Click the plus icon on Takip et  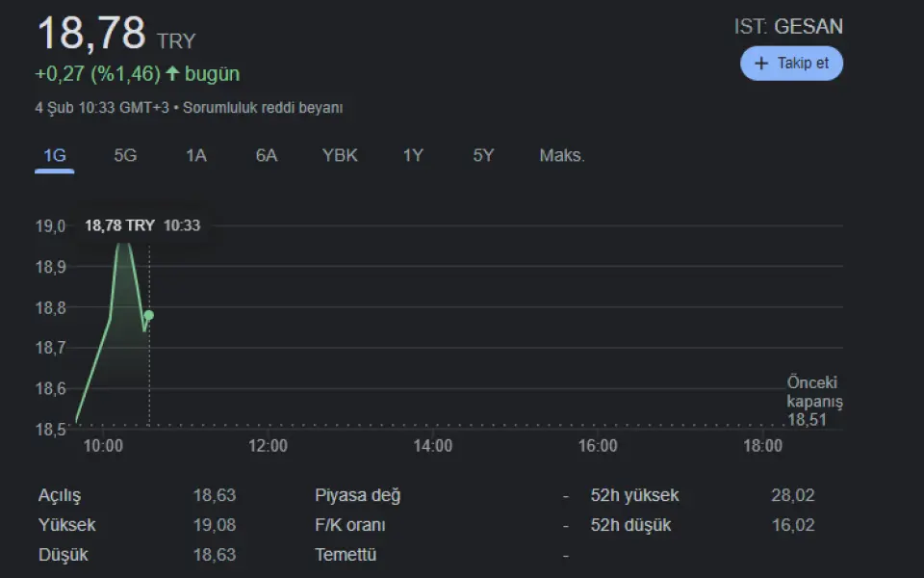click(x=761, y=64)
